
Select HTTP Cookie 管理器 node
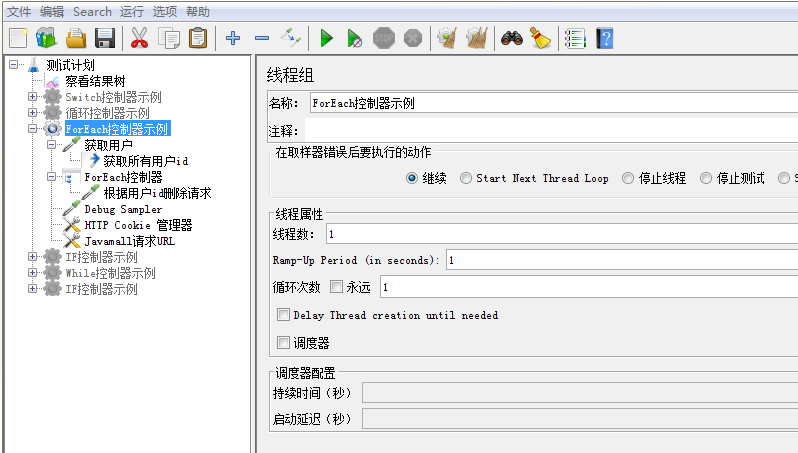[138, 225]
